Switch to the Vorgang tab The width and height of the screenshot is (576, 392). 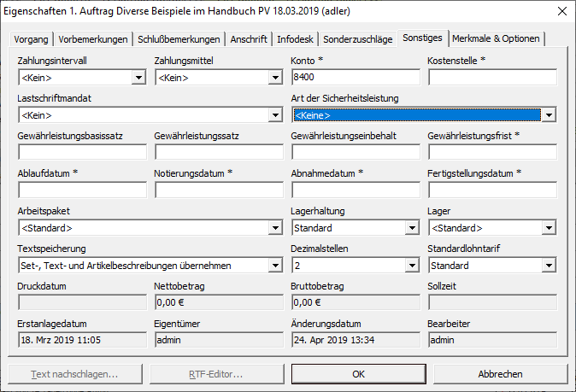pyautogui.click(x=32, y=39)
